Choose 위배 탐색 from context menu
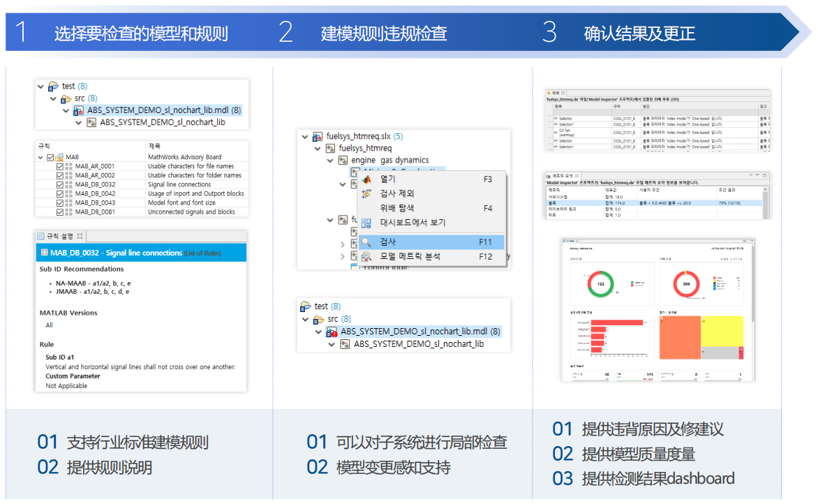The image size is (818, 504). point(396,208)
